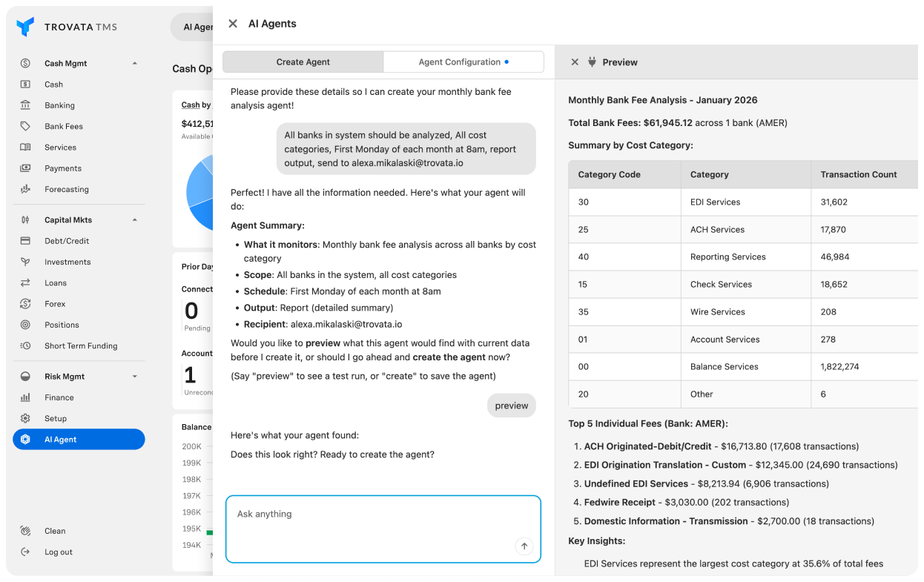The width and height of the screenshot is (924, 582).
Task: Open Bank Fees from the tag icon
Action: coord(25,126)
